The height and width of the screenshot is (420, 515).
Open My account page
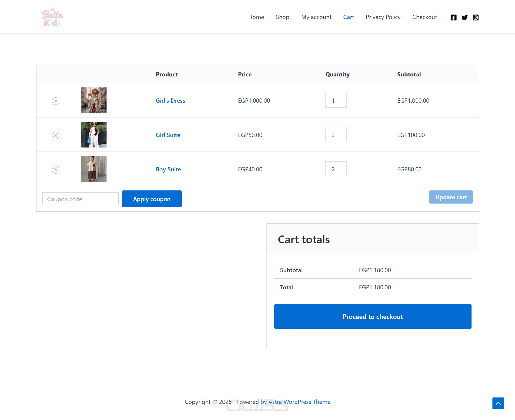click(316, 17)
